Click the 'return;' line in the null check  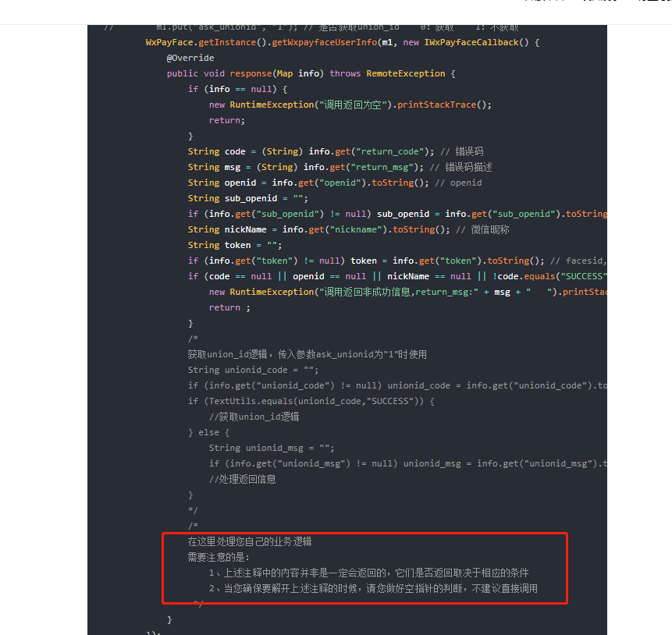(x=226, y=120)
